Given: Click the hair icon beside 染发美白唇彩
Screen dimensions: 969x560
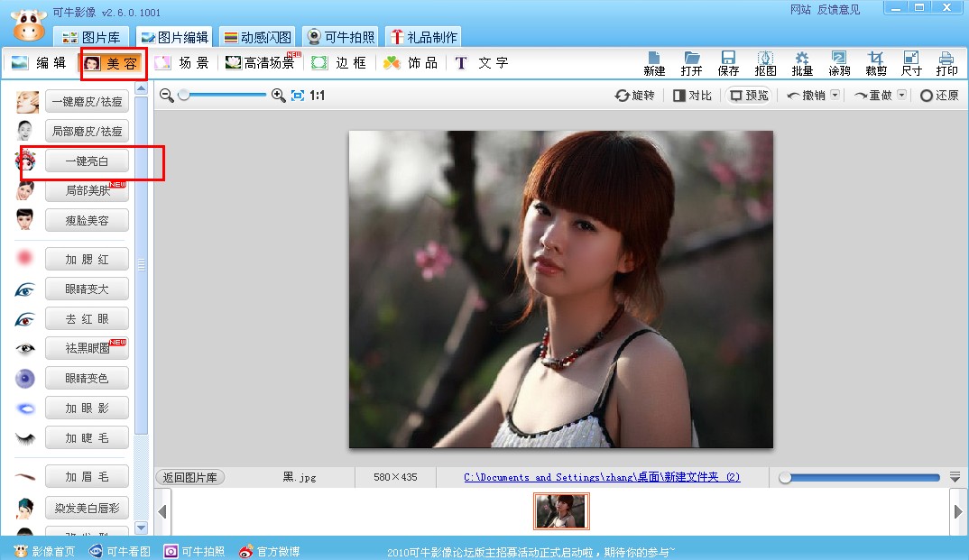Looking at the screenshot, I should (x=24, y=508).
